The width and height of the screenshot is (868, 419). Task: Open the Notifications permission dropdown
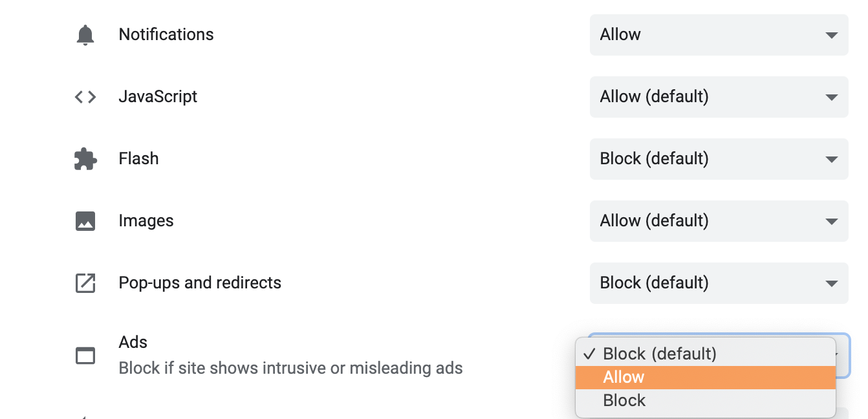719,35
